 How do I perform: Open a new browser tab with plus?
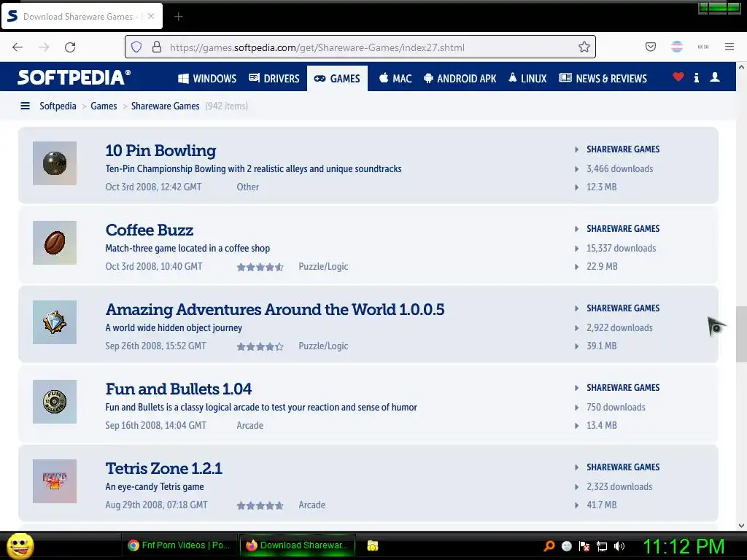point(178,17)
